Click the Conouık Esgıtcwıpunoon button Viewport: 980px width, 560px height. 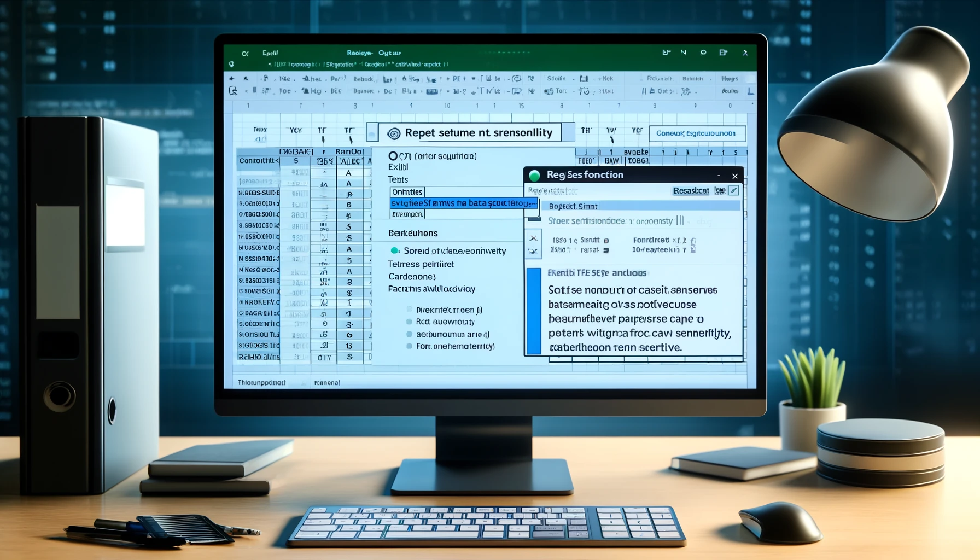pyautogui.click(x=696, y=133)
